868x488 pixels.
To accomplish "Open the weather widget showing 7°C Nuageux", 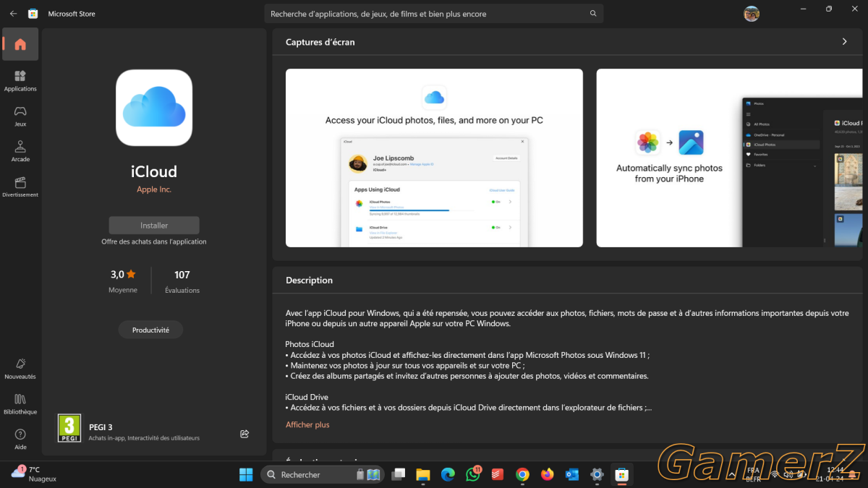I will (35, 474).
